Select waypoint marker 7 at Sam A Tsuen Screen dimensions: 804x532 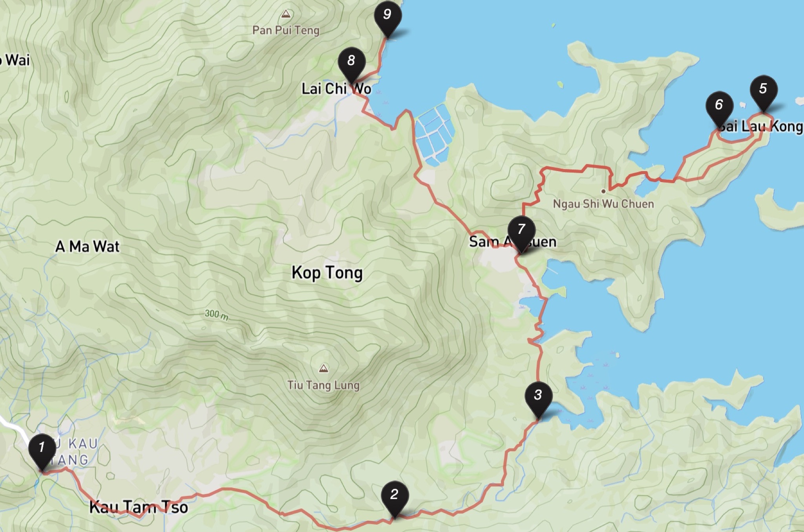point(521,233)
